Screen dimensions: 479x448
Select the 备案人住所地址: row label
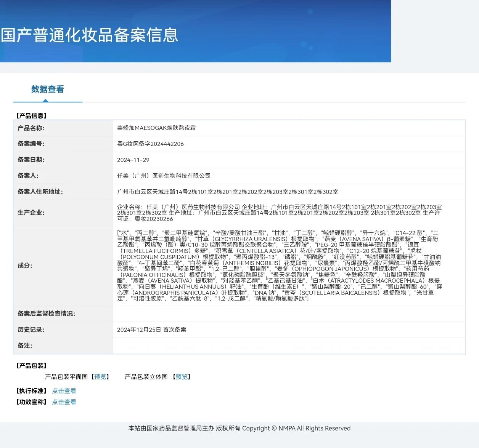click(x=40, y=192)
